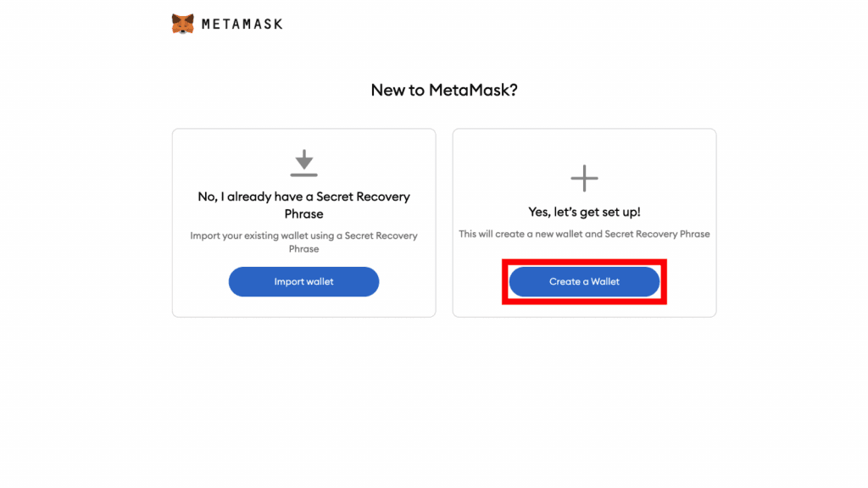Click the word "Phrase" ending the import card title
This screenshot has width=868, height=488.
click(303, 213)
